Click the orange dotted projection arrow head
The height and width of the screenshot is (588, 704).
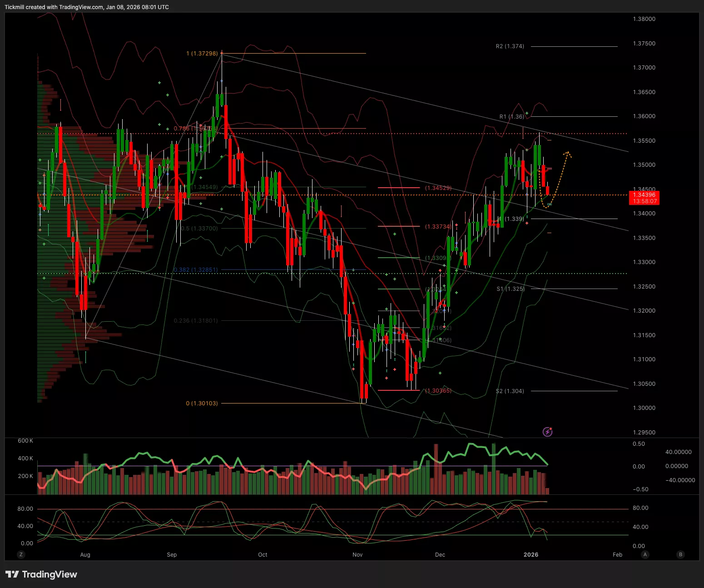point(568,154)
